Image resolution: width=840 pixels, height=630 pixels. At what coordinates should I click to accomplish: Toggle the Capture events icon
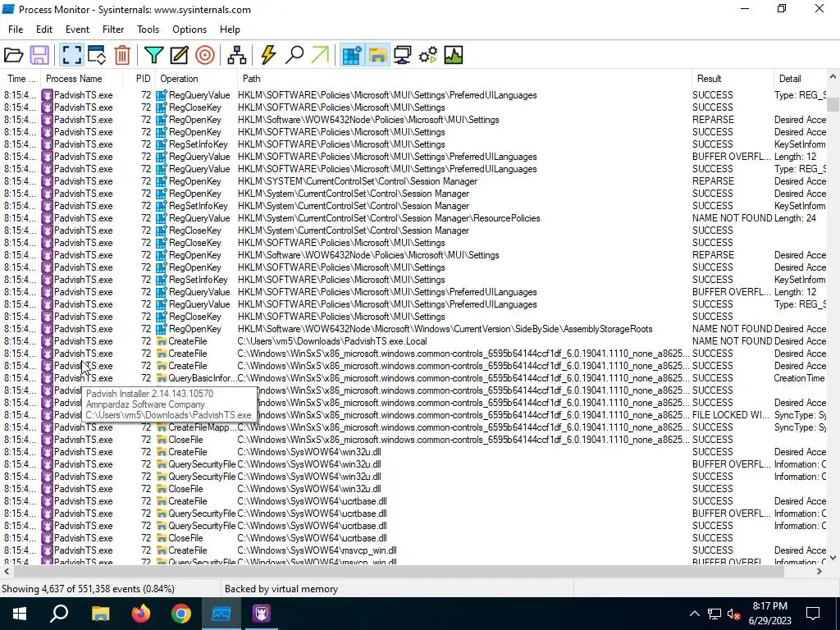71,55
